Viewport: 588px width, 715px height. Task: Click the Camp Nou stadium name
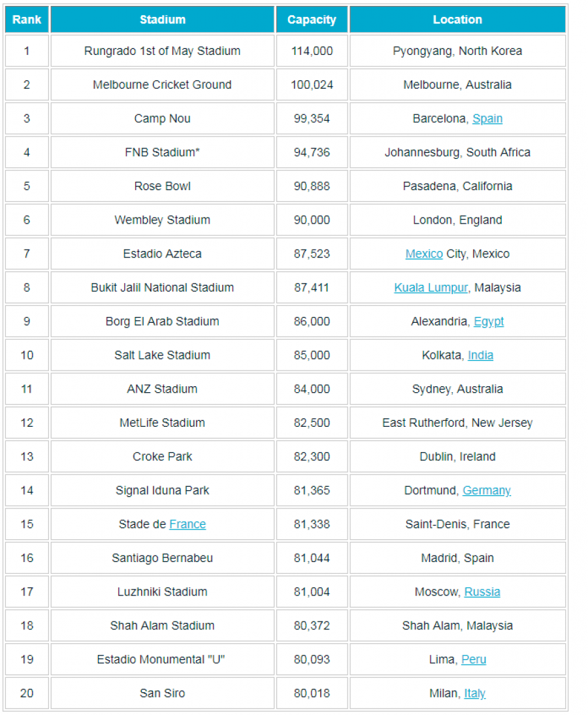[163, 119]
